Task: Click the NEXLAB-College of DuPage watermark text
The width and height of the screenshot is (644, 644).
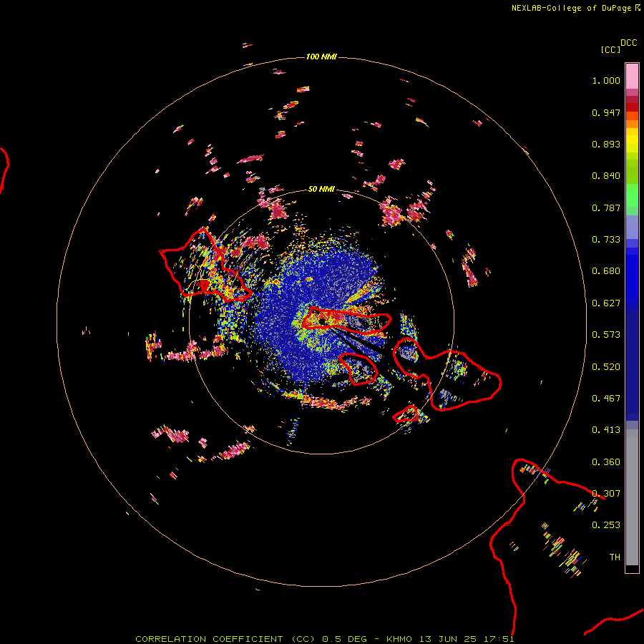Action: point(571,8)
